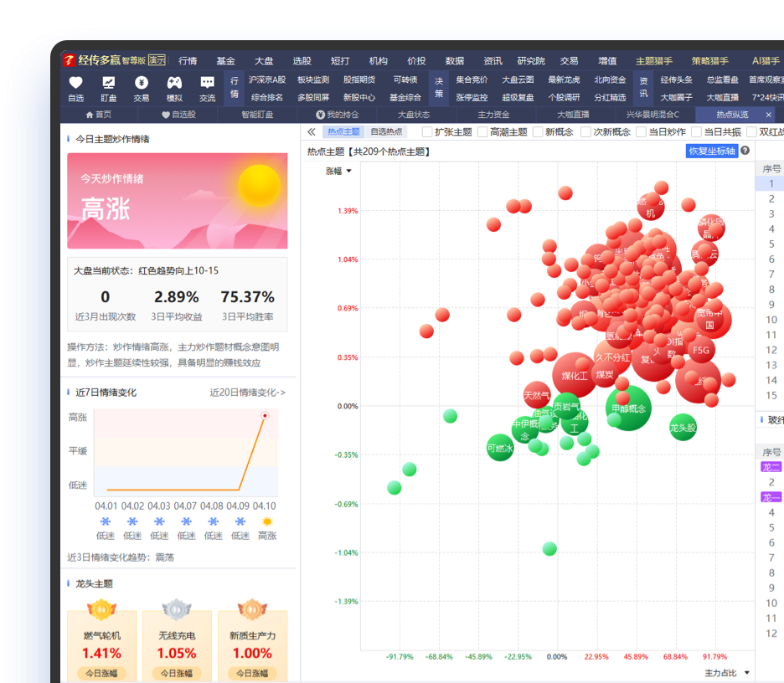
Task: Open the 涨幅 axis dropdown
Action: click(x=338, y=172)
